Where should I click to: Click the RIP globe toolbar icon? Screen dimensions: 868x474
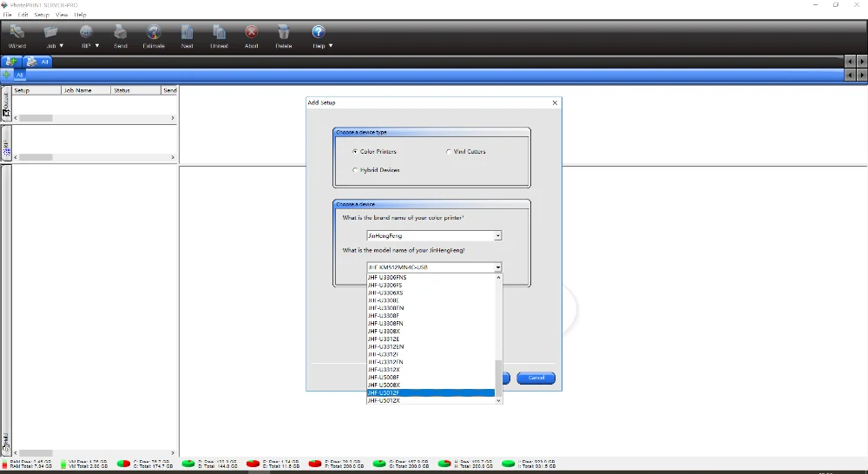(86, 32)
